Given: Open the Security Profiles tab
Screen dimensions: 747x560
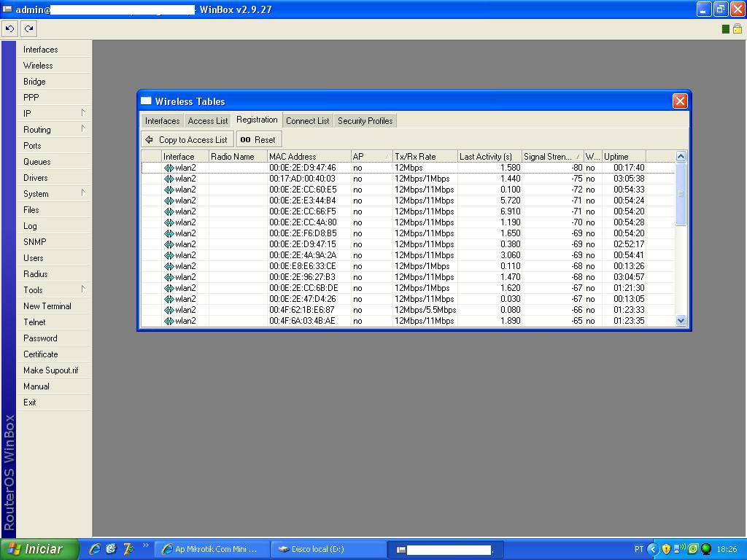Looking at the screenshot, I should pos(365,121).
